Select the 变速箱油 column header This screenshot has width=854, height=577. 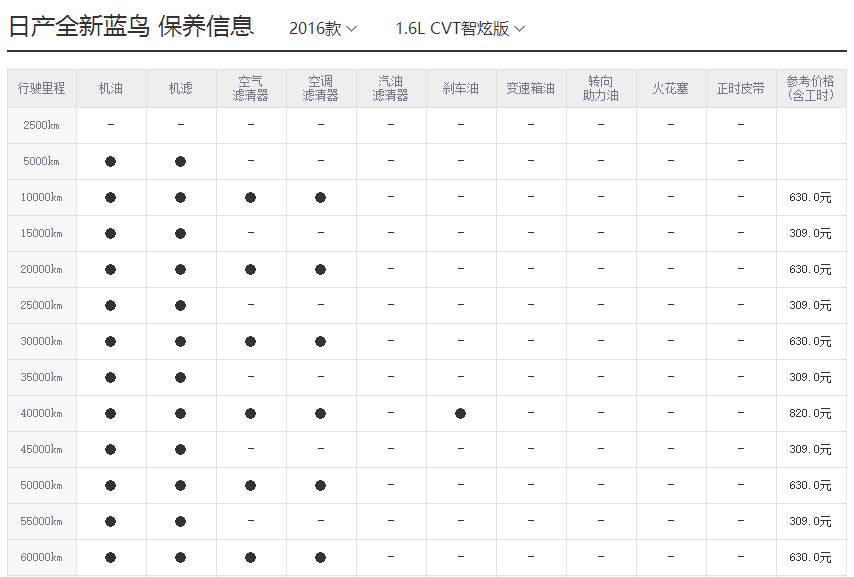pos(530,88)
